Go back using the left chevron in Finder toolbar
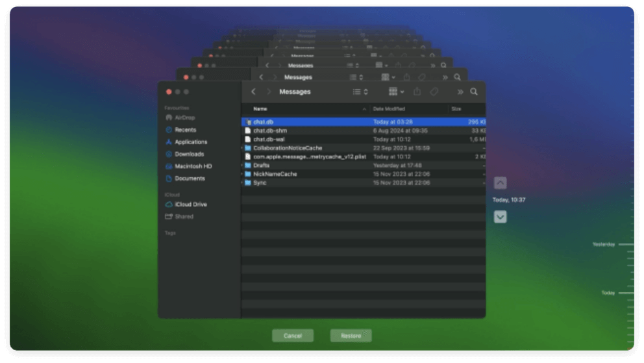Viewport: 644px width, 363px height. pyautogui.click(x=253, y=92)
